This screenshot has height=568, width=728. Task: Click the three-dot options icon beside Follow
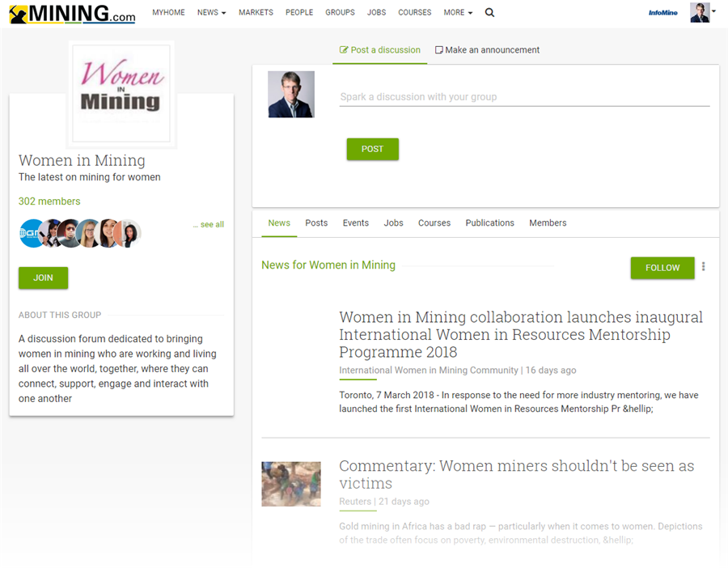703,267
